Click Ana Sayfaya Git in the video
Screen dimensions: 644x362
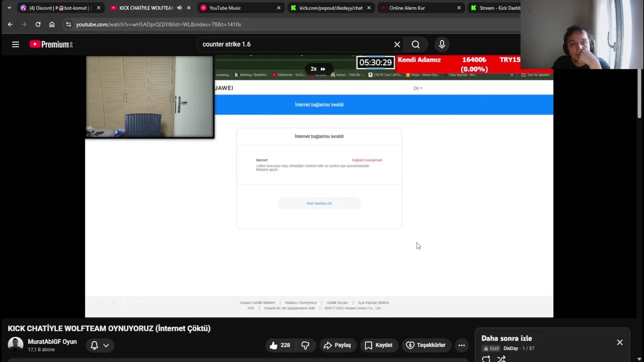pos(319,203)
